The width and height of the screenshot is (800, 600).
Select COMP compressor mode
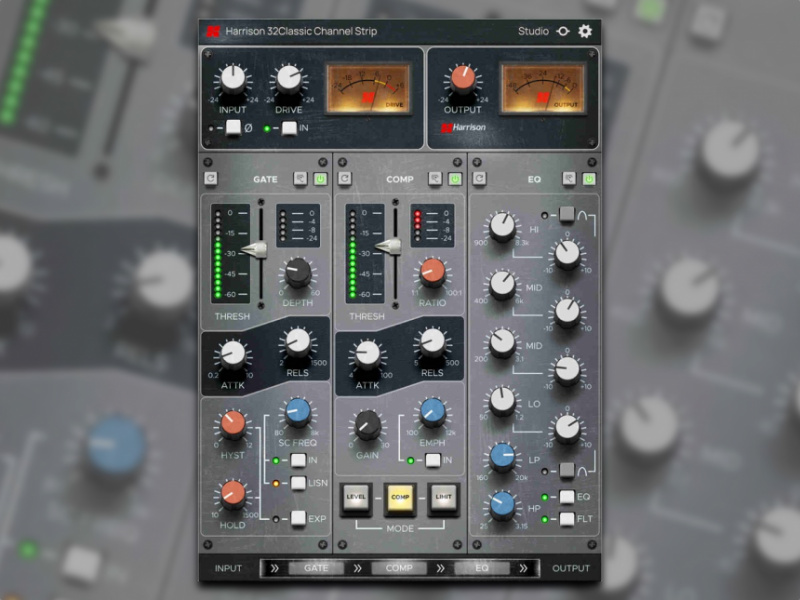(x=400, y=497)
